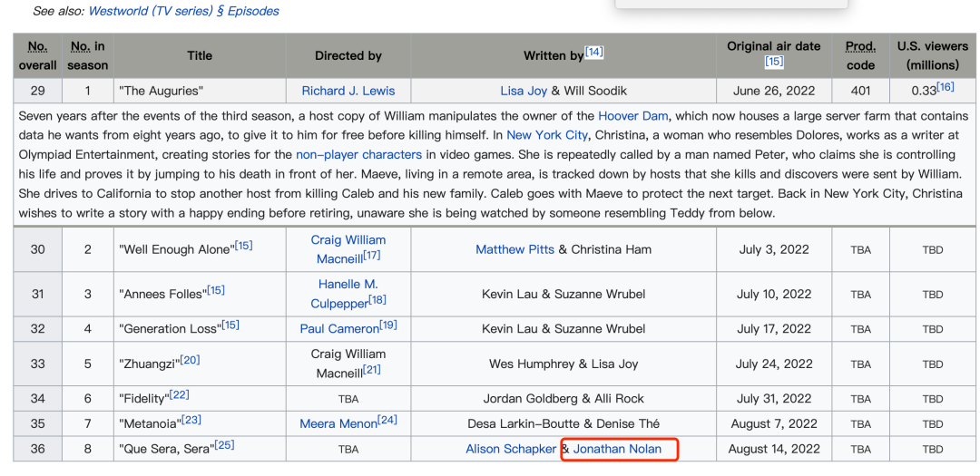
Task: Select the July 3, 2022 air date
Action: tap(774, 249)
